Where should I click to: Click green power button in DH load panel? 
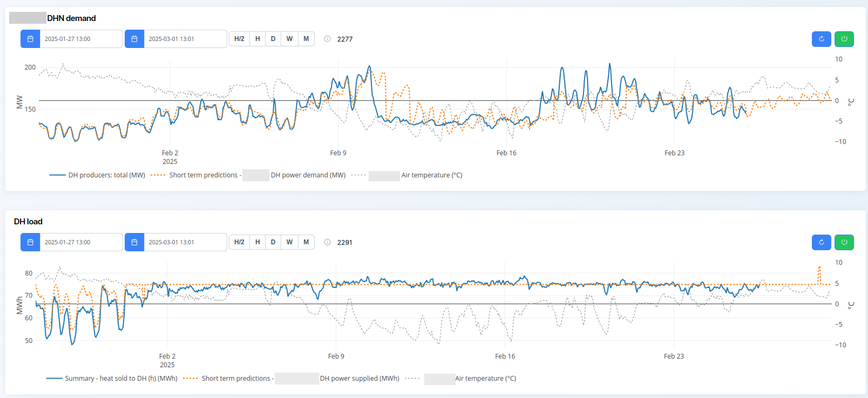(844, 242)
